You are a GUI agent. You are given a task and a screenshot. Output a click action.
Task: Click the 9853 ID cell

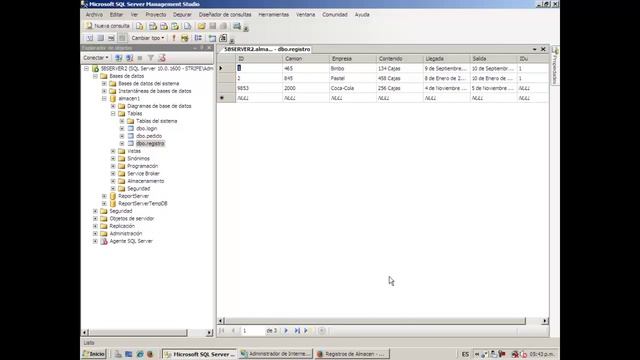(x=259, y=88)
